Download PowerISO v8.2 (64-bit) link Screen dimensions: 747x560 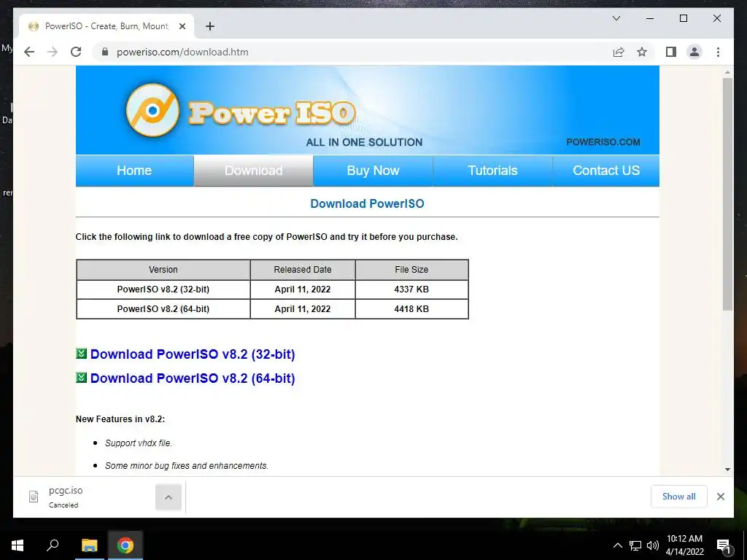tap(193, 378)
